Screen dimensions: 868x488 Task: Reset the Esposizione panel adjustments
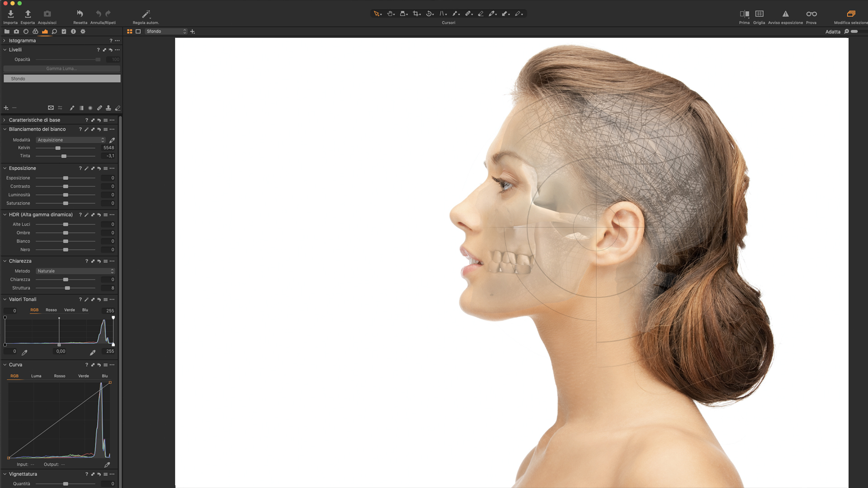[x=99, y=169]
